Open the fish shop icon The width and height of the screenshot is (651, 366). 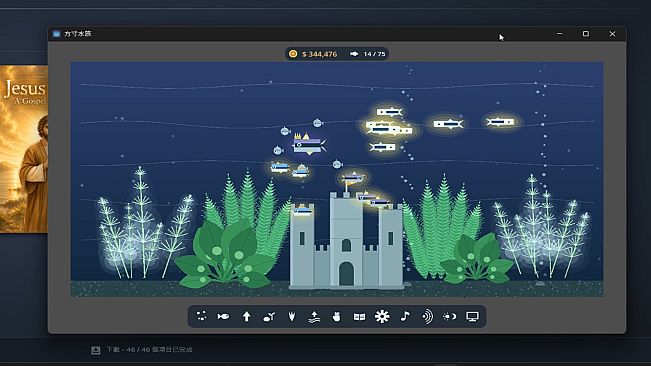pos(223,317)
